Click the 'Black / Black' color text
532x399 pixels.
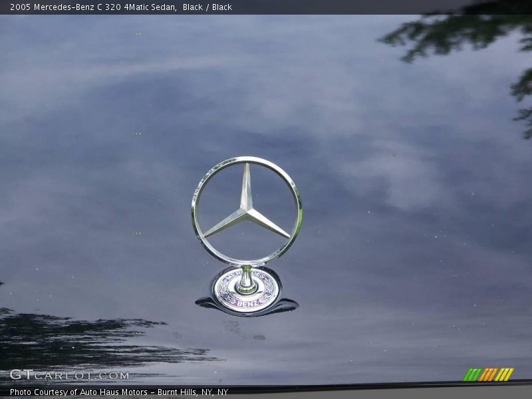(207, 7)
